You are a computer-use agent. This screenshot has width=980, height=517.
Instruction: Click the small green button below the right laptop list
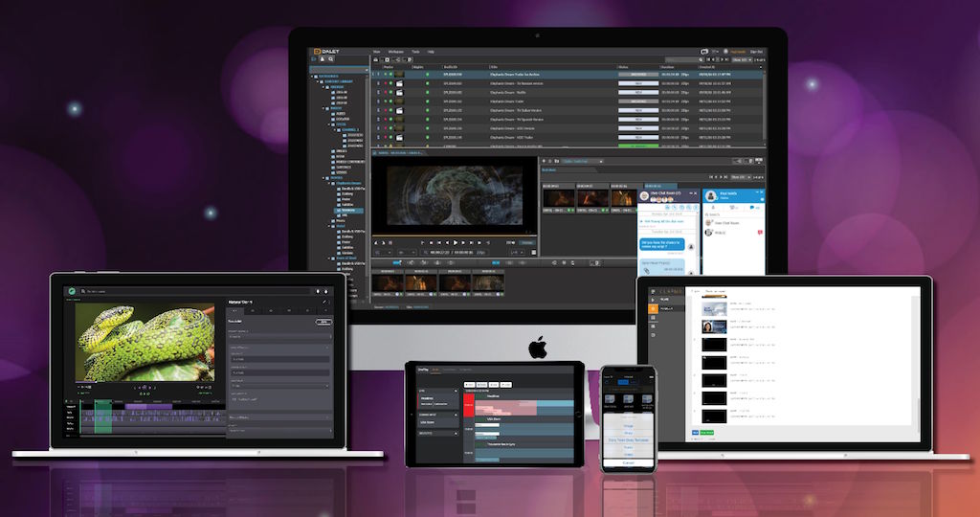point(707,433)
